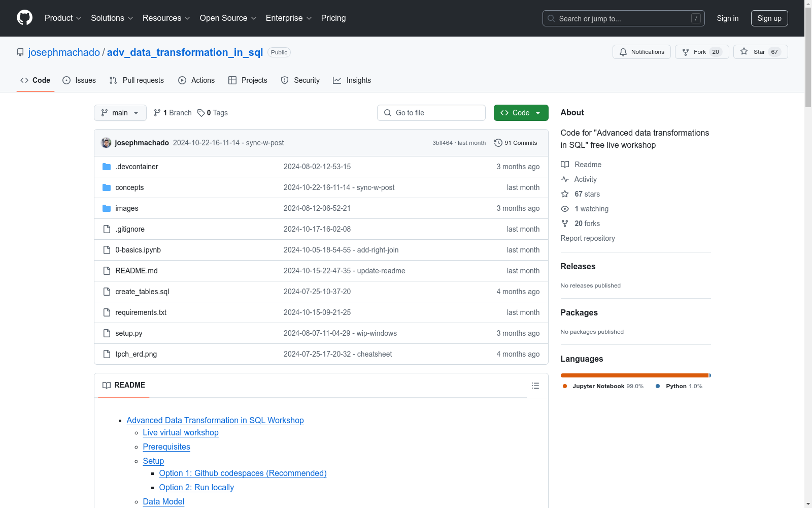Open the cheatsheet commit message

pyautogui.click(x=338, y=354)
